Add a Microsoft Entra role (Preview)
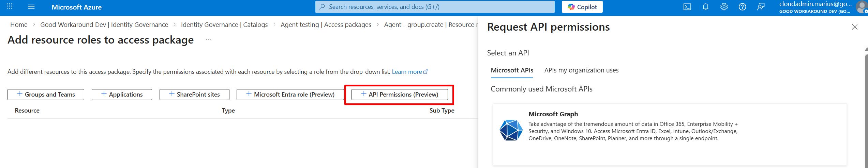This screenshot has width=868, height=168. coord(290,95)
